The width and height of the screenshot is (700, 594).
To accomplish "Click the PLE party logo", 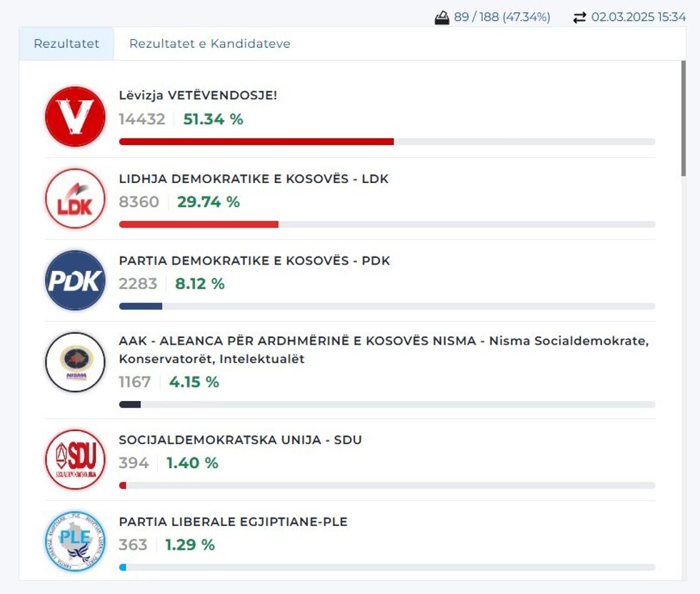I will 75,541.
